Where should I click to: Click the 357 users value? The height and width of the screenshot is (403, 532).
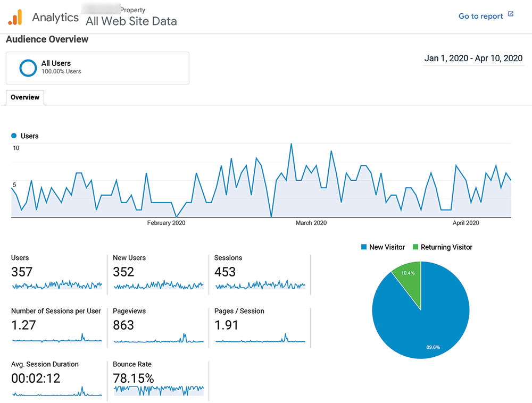[22, 272]
